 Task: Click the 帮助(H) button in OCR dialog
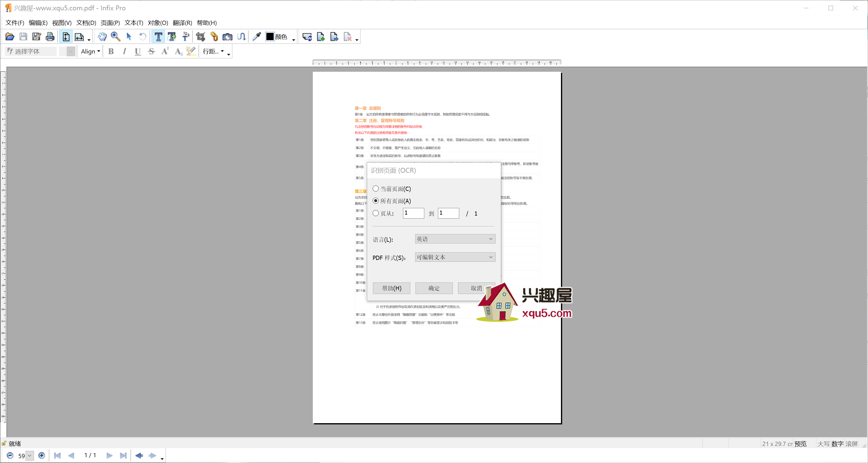[391, 288]
